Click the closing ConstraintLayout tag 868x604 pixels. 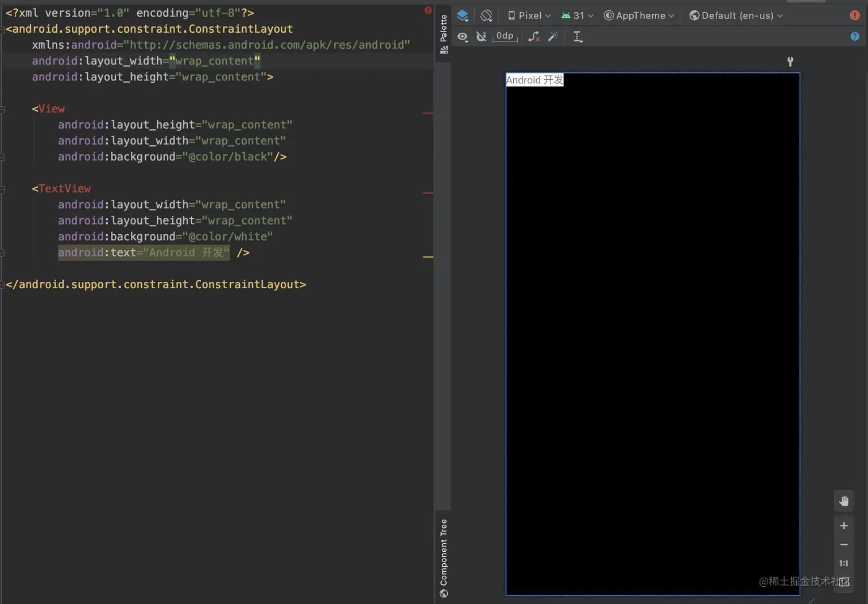pyautogui.click(x=156, y=284)
